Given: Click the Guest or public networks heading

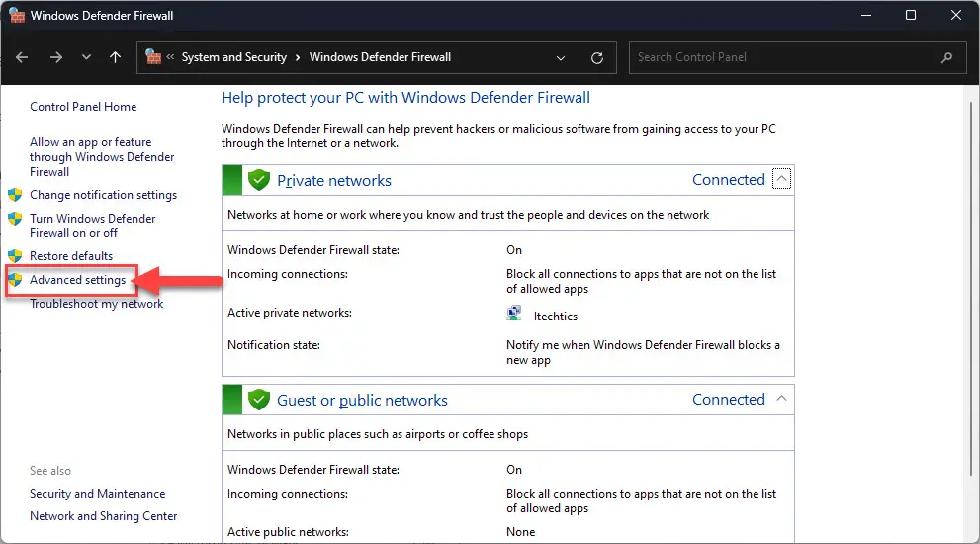Looking at the screenshot, I should [x=362, y=401].
